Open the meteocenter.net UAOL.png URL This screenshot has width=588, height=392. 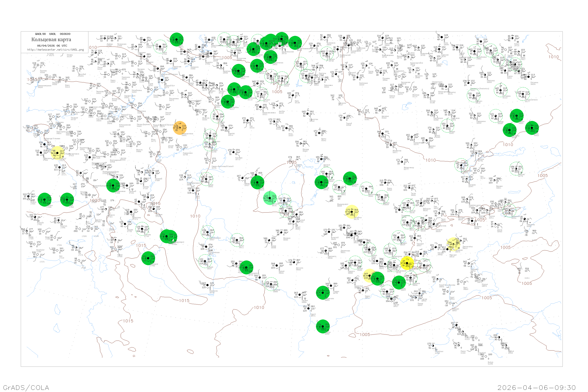tap(55, 50)
